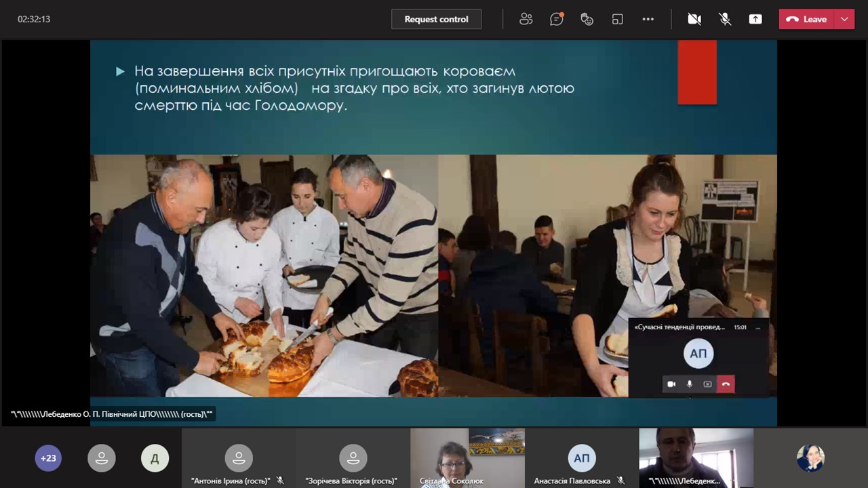
Task: Open the share content tray
Action: click(x=755, y=19)
